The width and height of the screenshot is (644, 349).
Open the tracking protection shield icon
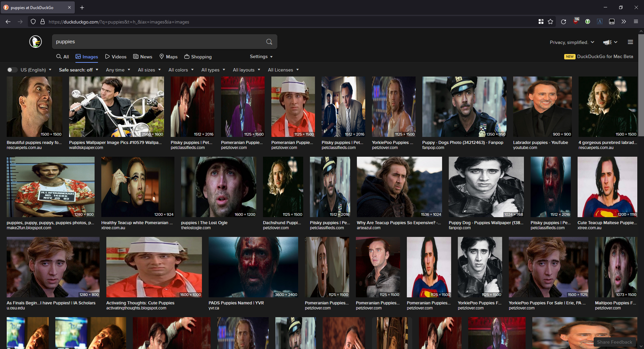coord(33,22)
